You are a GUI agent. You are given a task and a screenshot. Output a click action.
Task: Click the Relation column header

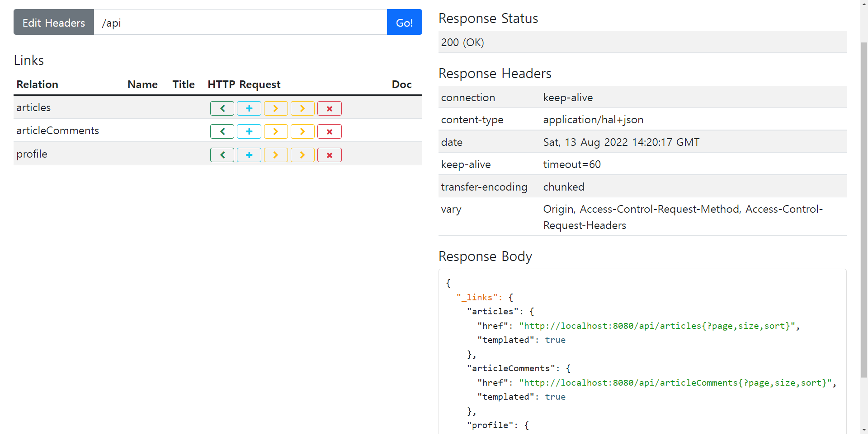pos(38,84)
